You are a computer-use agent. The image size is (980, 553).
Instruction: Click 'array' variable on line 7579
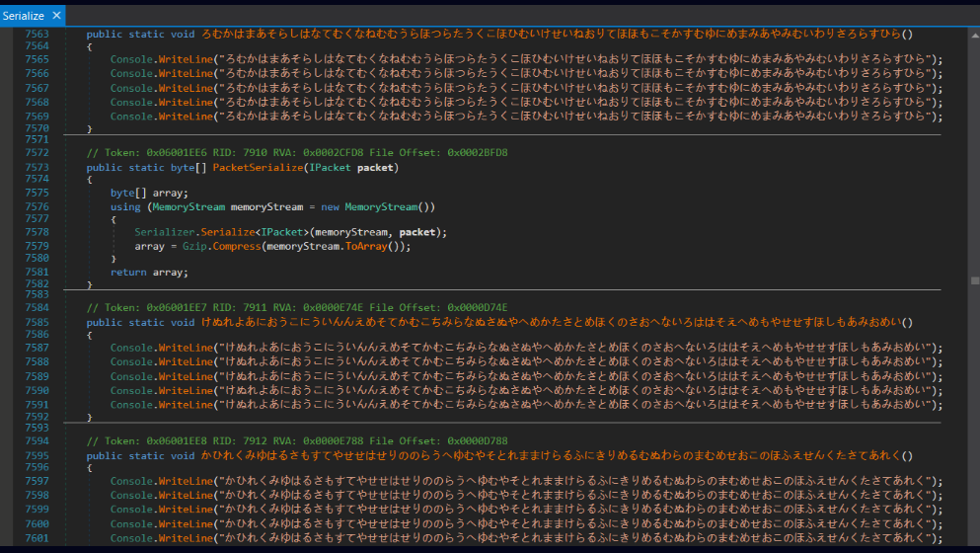click(x=149, y=247)
